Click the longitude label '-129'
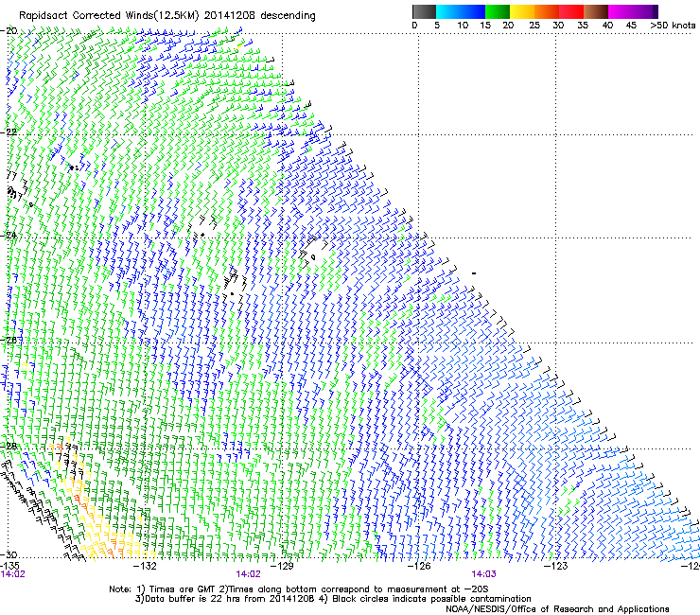Screen dimensions: 700x615 283,566
